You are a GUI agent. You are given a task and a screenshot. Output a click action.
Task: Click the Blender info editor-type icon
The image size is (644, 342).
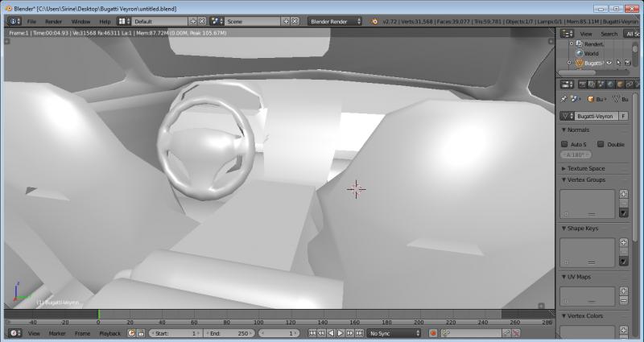12,21
